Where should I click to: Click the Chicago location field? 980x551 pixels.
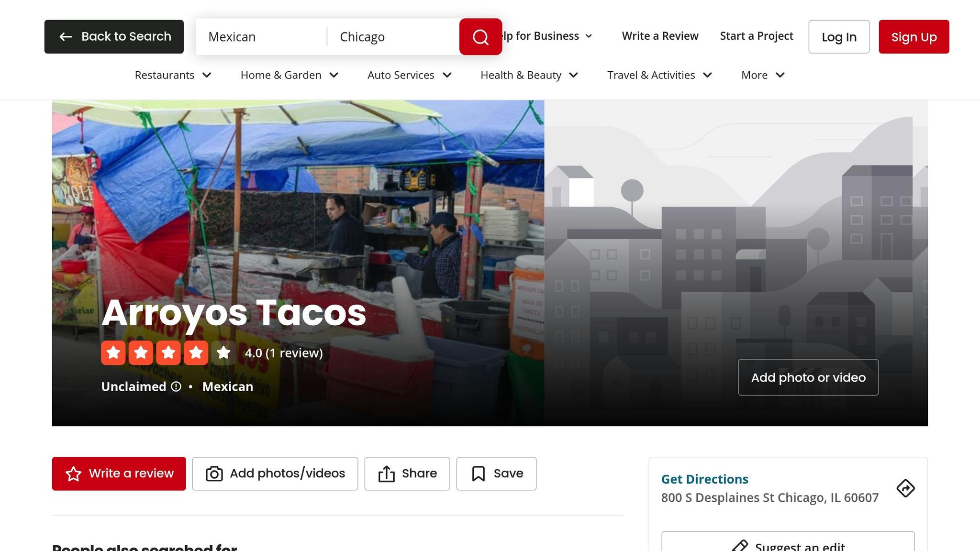coord(393,37)
